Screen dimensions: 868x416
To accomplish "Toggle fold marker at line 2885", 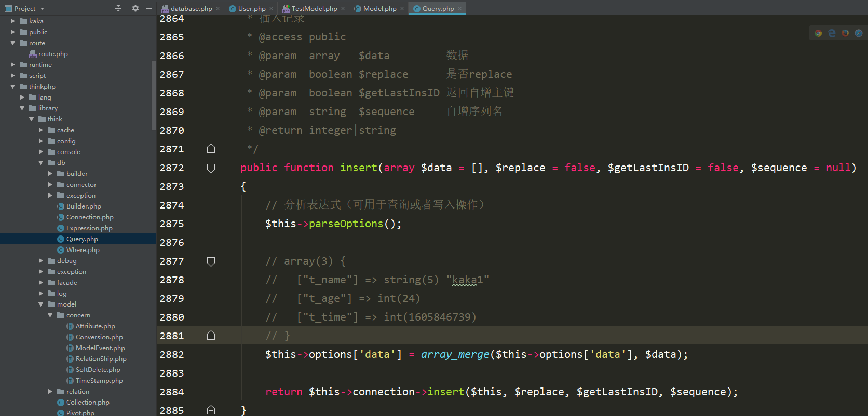I will pyautogui.click(x=211, y=410).
